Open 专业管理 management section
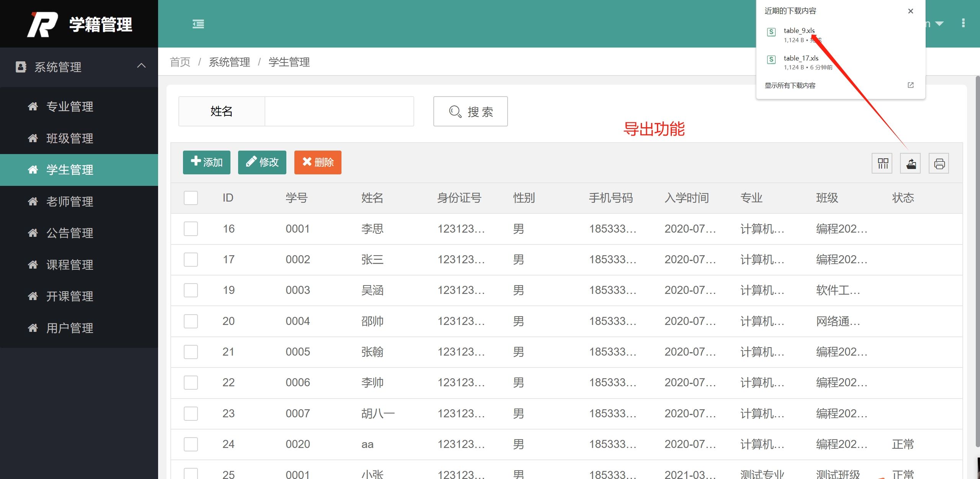Image resolution: width=980 pixels, height=479 pixels. coord(70,106)
